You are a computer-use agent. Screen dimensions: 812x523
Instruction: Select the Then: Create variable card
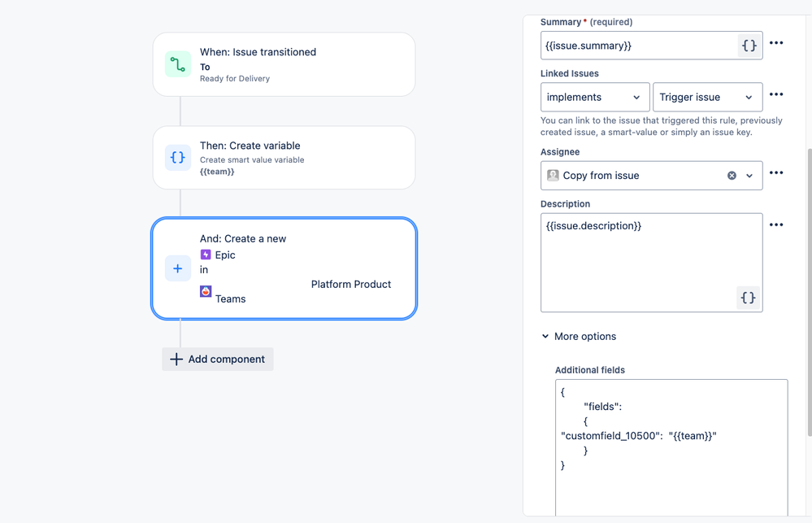tap(284, 158)
